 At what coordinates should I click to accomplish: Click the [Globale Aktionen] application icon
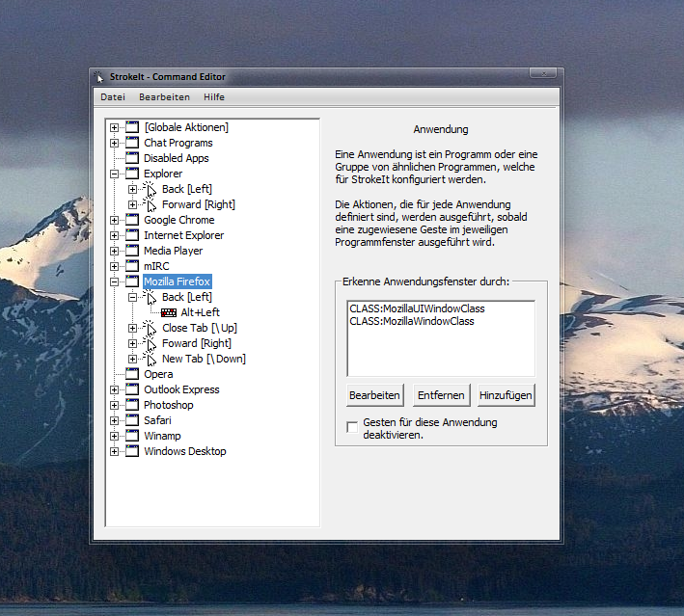tap(132, 127)
